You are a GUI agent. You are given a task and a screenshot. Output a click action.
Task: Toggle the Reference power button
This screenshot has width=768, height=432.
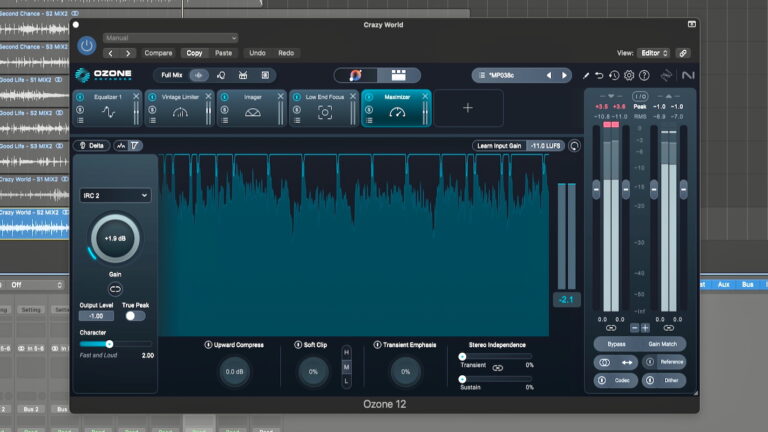point(650,362)
